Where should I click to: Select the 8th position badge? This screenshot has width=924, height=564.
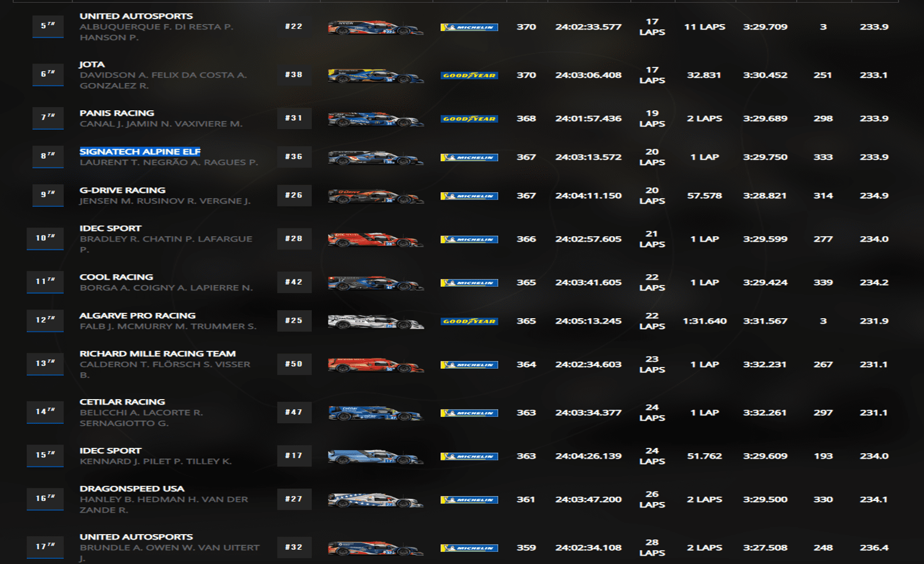coord(48,156)
